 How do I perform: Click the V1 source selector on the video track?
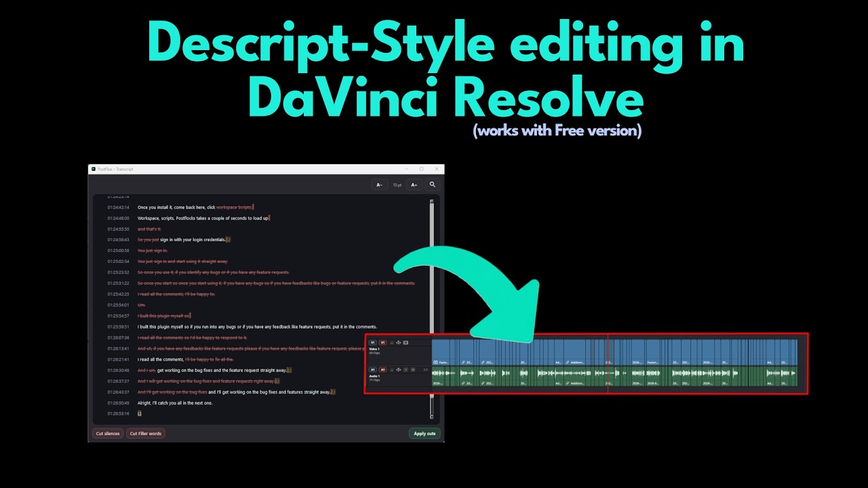[372, 343]
